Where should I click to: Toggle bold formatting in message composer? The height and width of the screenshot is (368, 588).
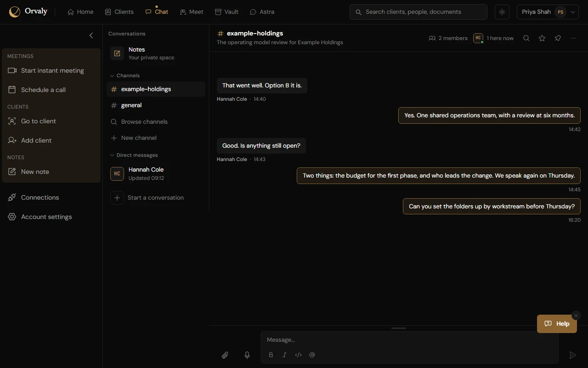pos(271,355)
